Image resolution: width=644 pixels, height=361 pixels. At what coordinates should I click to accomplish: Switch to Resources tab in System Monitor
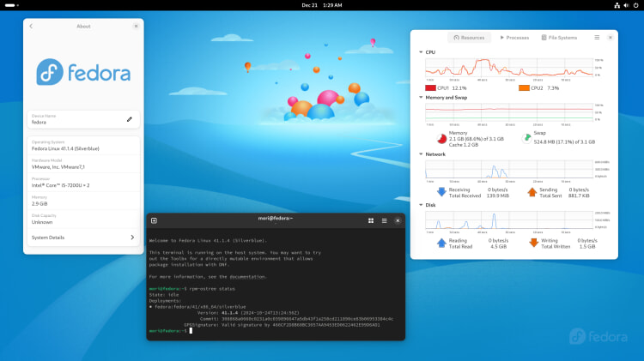pos(469,38)
